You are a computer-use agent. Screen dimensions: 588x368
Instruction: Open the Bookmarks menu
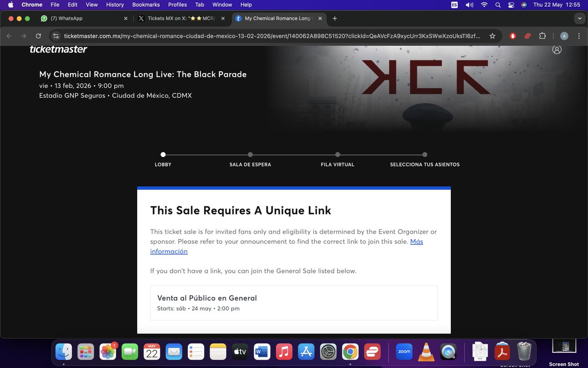pos(146,4)
